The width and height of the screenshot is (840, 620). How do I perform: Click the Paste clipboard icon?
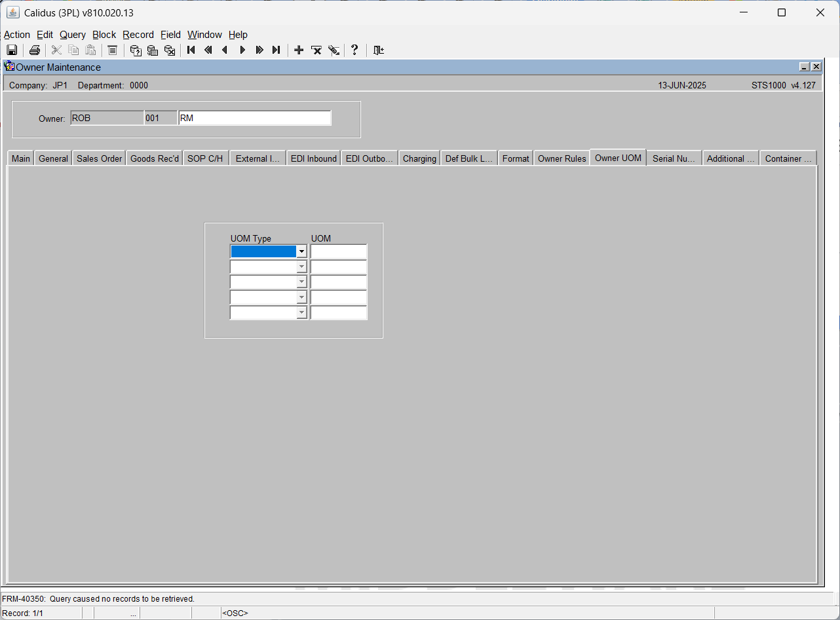tap(90, 50)
